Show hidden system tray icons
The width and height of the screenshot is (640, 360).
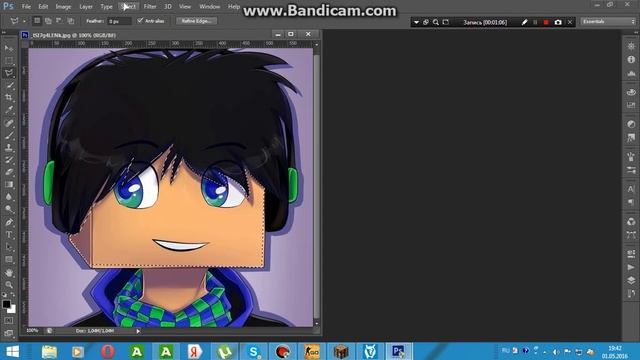545,351
